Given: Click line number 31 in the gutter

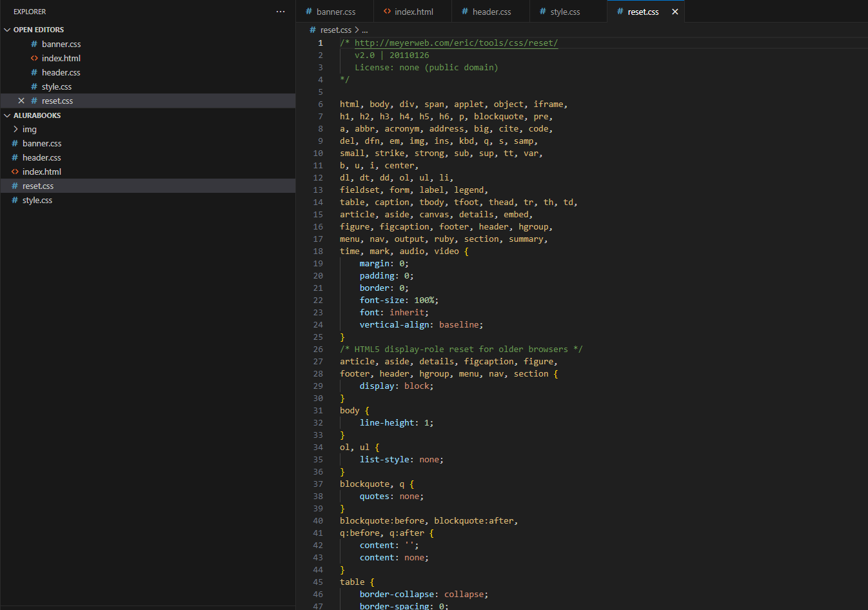Looking at the screenshot, I should coord(318,410).
